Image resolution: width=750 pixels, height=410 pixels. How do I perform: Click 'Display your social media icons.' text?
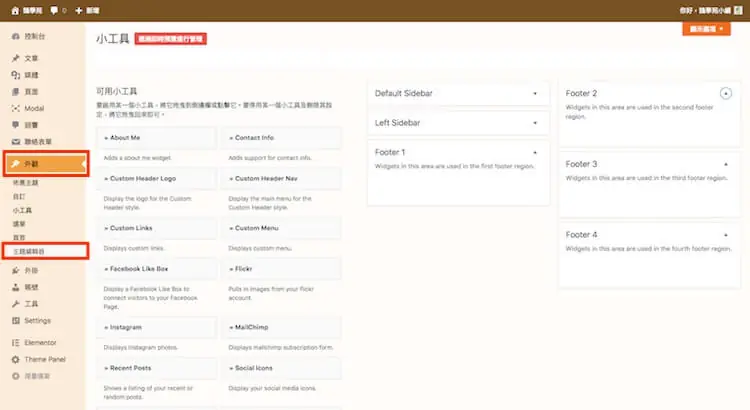coord(272,388)
